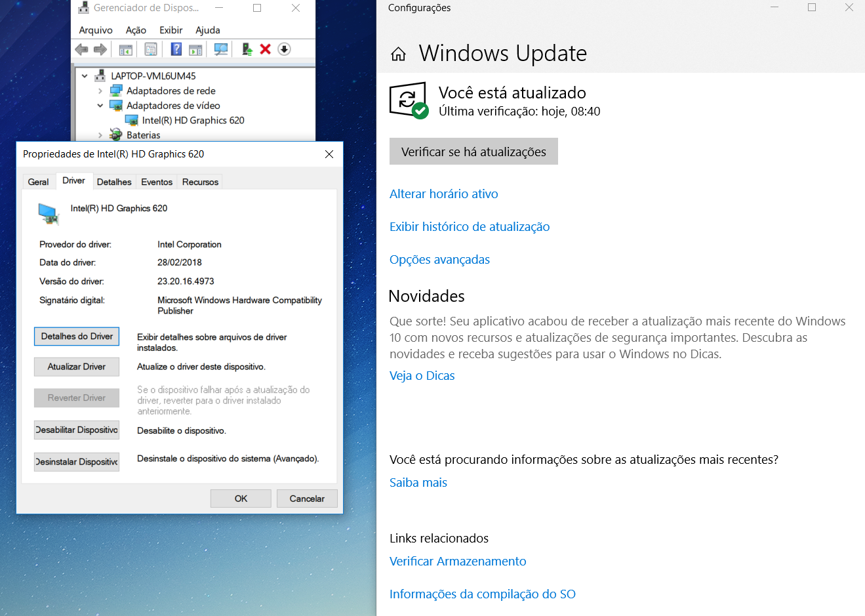Open the Exibir menu
Image resolution: width=865 pixels, height=616 pixels.
(x=171, y=30)
